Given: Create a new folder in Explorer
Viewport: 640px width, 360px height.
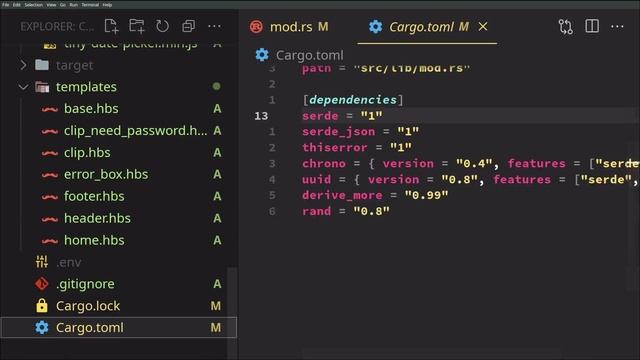Looking at the screenshot, I should (x=137, y=27).
